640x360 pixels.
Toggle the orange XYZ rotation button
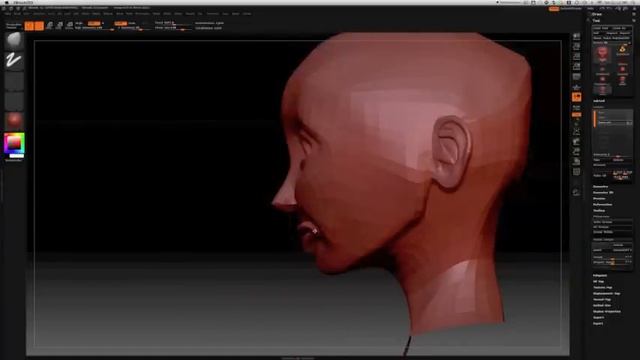click(x=576, y=115)
